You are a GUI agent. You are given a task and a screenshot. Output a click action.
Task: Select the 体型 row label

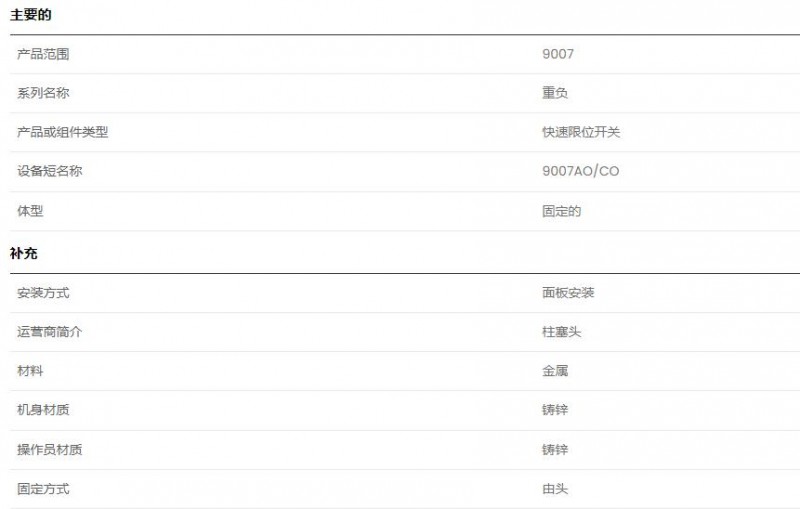(30, 211)
